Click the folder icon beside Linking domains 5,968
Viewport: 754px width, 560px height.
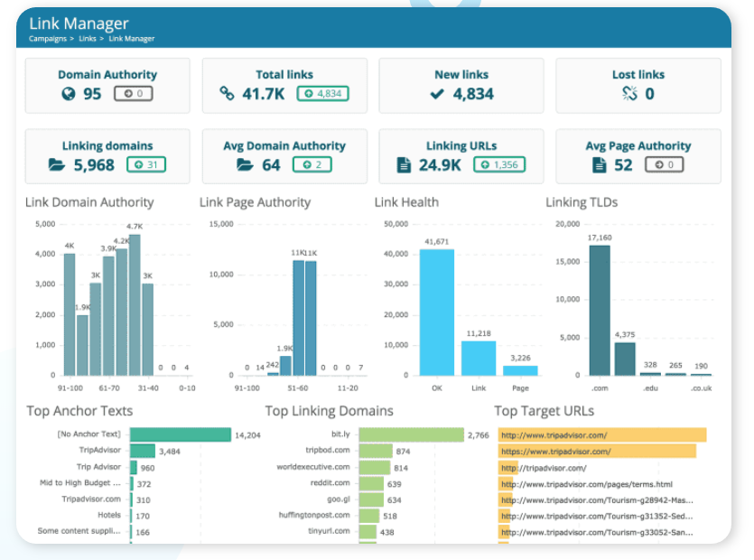(x=56, y=165)
